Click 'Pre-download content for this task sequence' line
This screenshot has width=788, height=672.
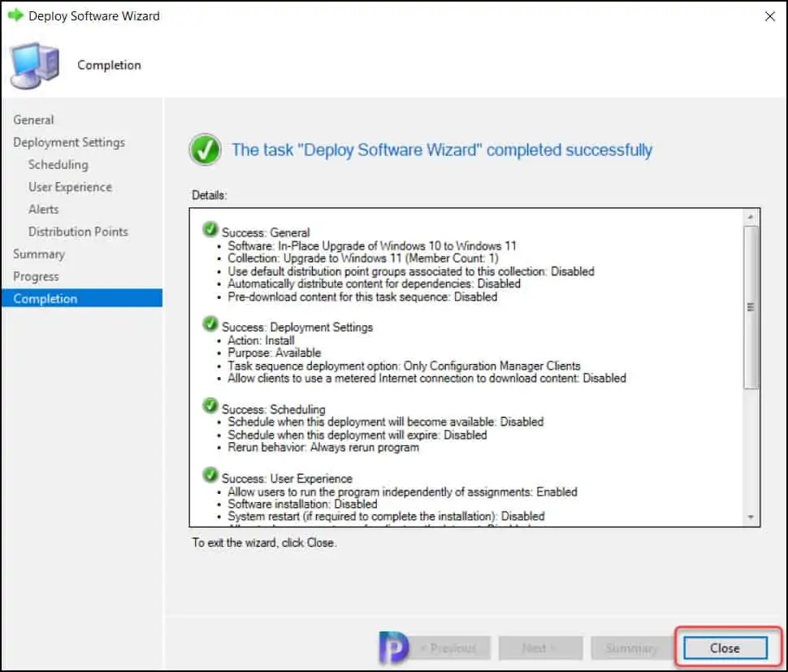pos(362,297)
